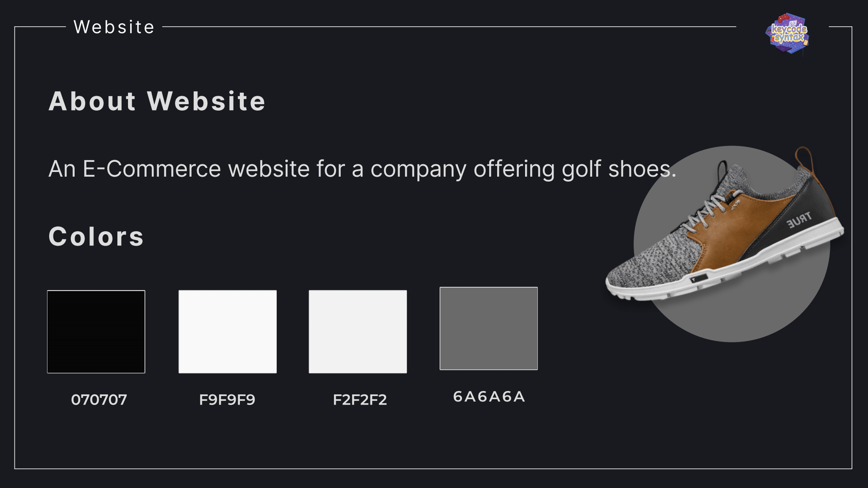Select the 6A6A6A hex code text
868x488 pixels.
pos(489,397)
